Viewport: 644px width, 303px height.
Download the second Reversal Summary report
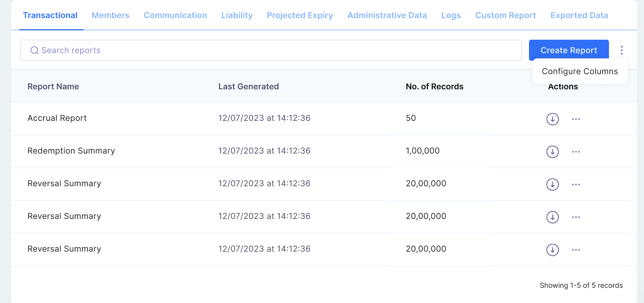pos(552,217)
